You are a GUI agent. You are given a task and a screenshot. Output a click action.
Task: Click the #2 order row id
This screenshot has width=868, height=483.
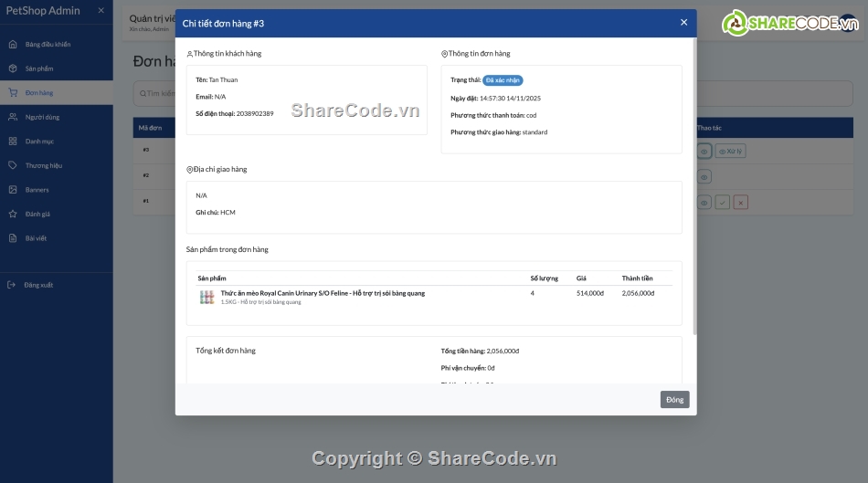(x=146, y=175)
